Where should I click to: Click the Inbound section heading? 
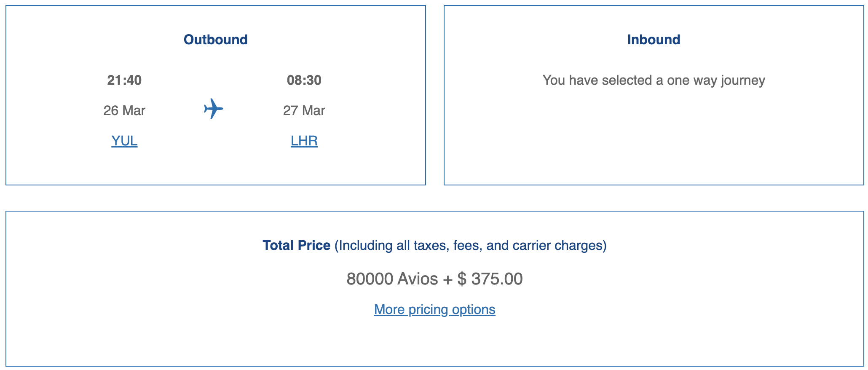[x=654, y=40]
